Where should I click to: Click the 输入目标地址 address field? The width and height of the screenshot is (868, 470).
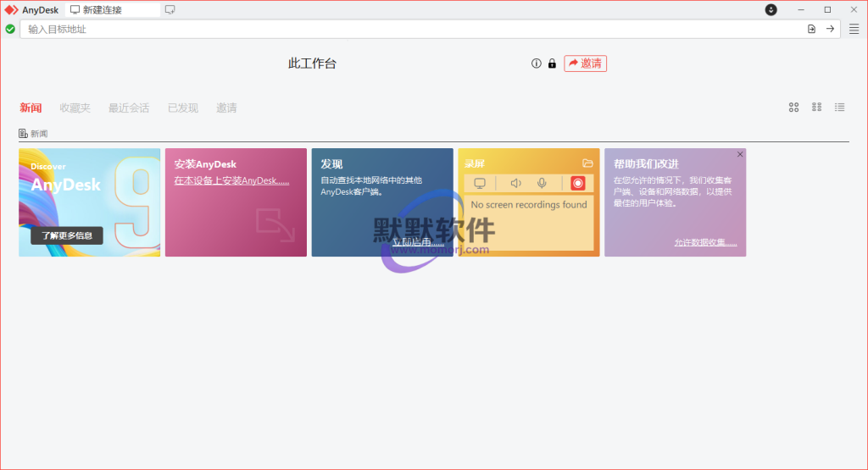(x=407, y=29)
